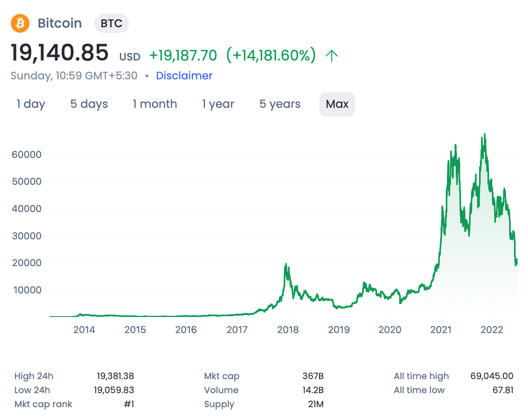This screenshot has height=420, width=528.
Task: Click the #1 rank value
Action: pos(129,404)
